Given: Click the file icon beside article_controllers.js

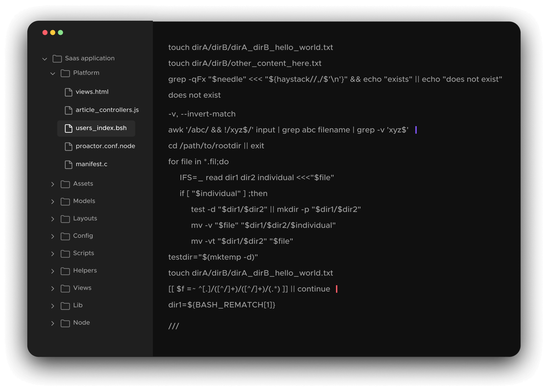Looking at the screenshot, I should coord(68,110).
